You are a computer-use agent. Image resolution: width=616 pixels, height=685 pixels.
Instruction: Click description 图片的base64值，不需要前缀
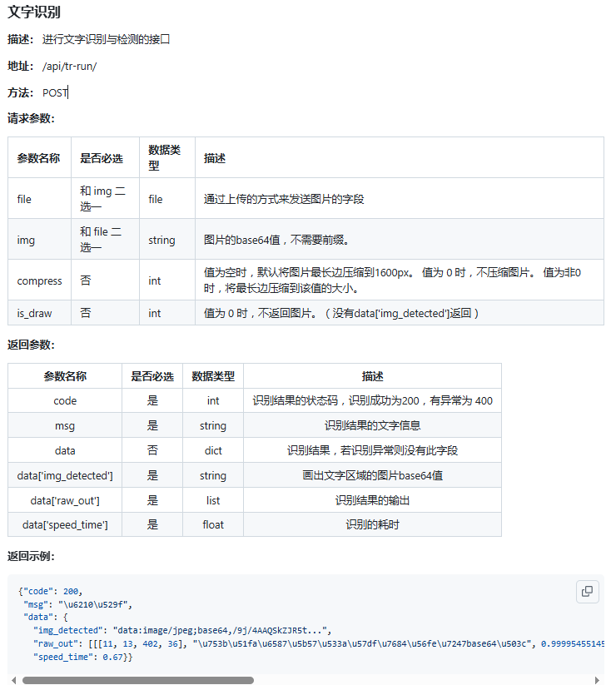click(276, 240)
